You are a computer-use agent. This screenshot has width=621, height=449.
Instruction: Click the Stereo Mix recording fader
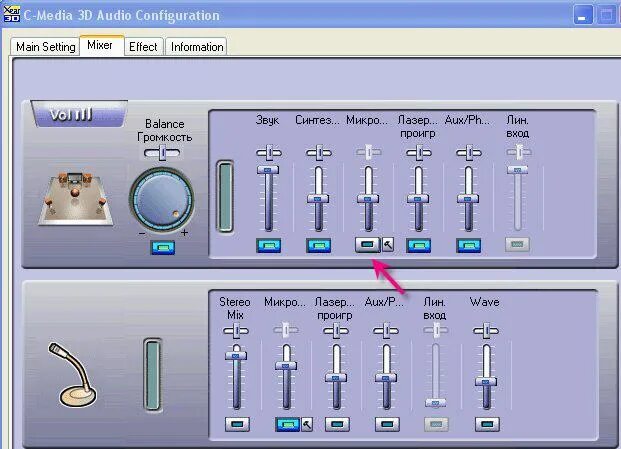tap(236, 356)
